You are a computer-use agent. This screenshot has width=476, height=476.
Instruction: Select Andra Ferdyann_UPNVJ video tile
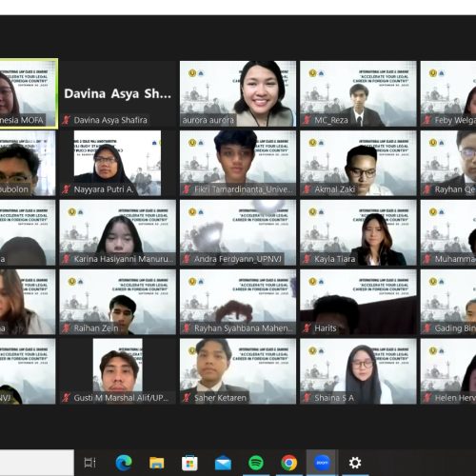pyautogui.click(x=238, y=232)
